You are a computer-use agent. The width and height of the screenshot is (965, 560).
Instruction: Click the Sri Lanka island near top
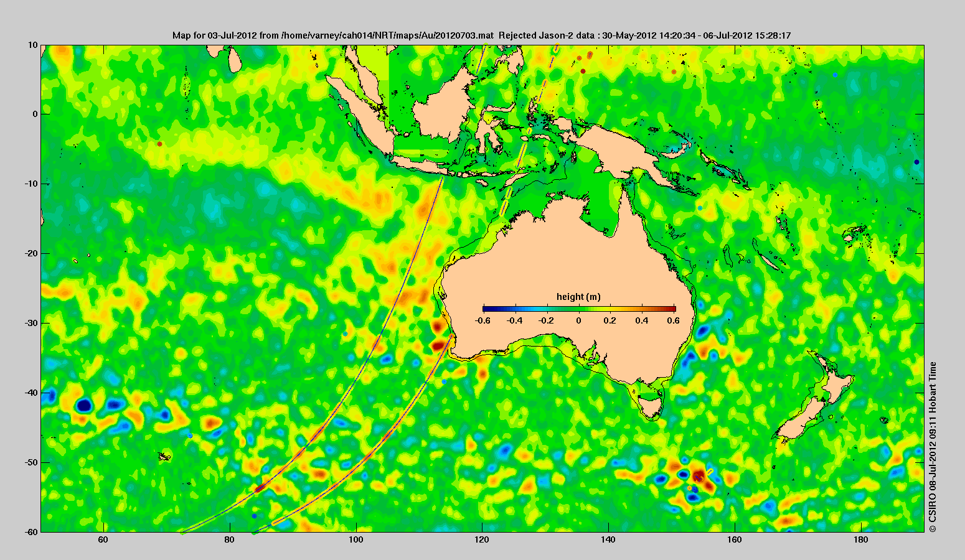click(235, 58)
